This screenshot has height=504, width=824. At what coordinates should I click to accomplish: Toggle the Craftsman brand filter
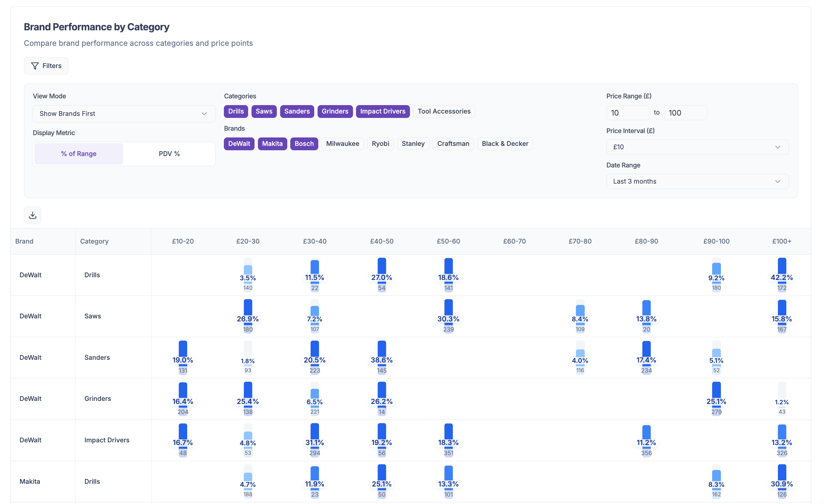453,144
